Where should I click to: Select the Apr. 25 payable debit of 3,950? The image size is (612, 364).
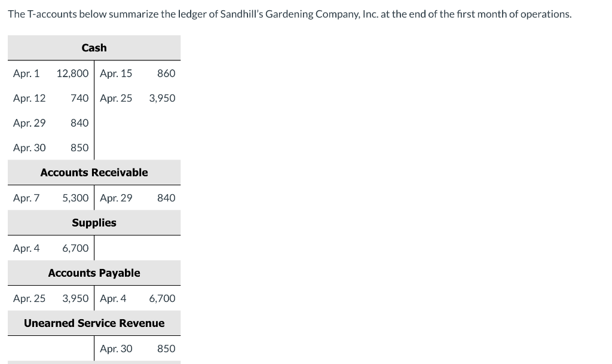75,298
